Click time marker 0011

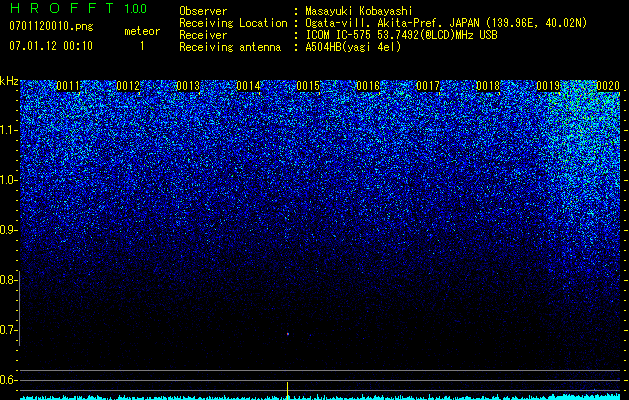coord(68,86)
